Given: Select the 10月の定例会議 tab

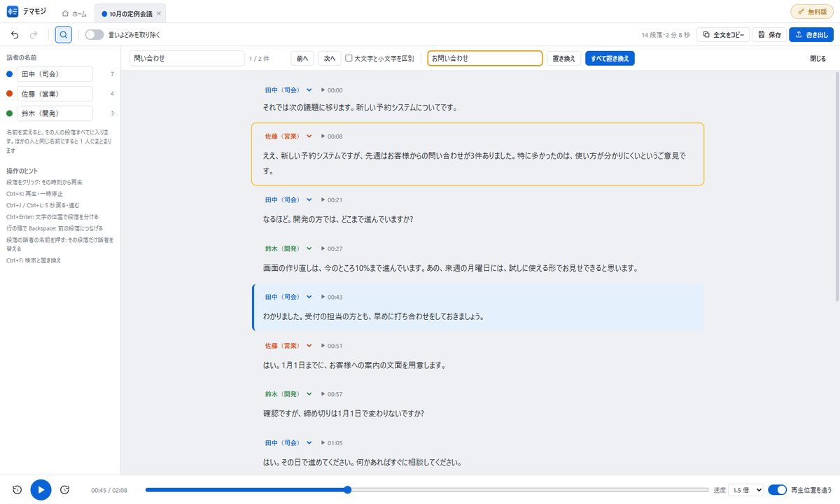Looking at the screenshot, I should tap(130, 14).
